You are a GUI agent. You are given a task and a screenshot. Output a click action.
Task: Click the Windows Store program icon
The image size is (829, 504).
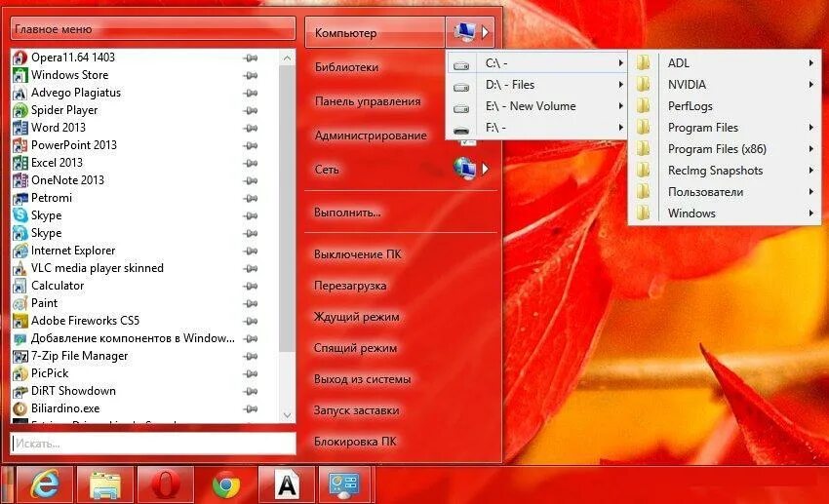click(x=20, y=75)
